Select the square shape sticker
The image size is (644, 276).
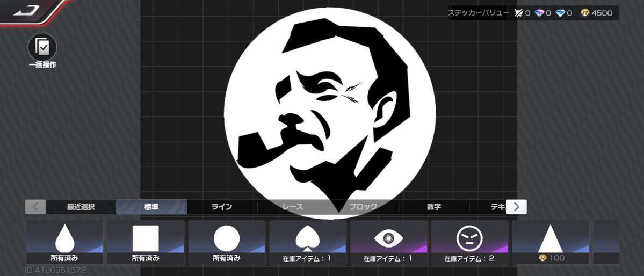(x=146, y=242)
